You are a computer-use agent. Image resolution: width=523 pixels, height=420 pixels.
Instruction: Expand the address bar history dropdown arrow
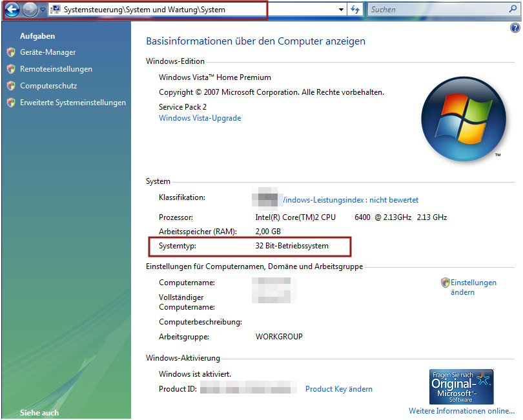(341, 10)
